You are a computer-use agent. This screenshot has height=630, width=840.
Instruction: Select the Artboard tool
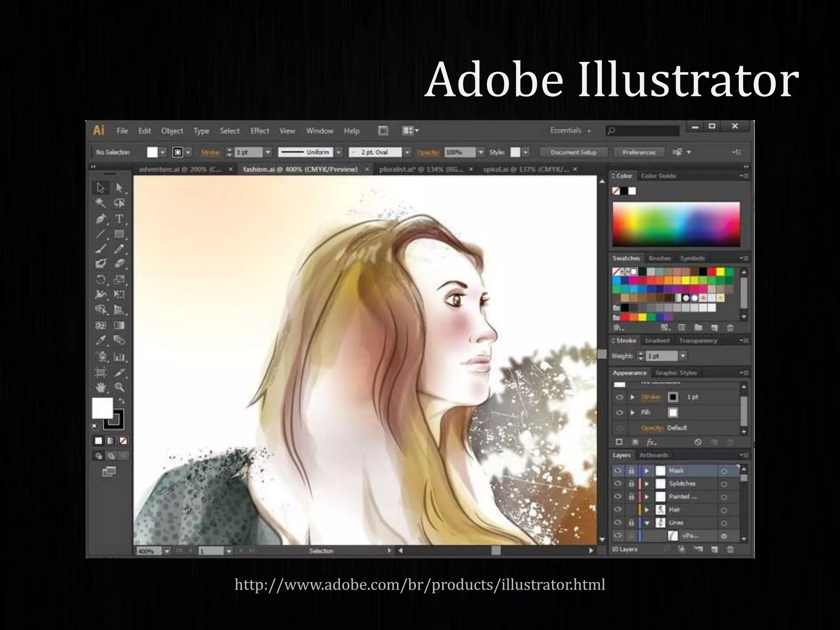tap(100, 372)
